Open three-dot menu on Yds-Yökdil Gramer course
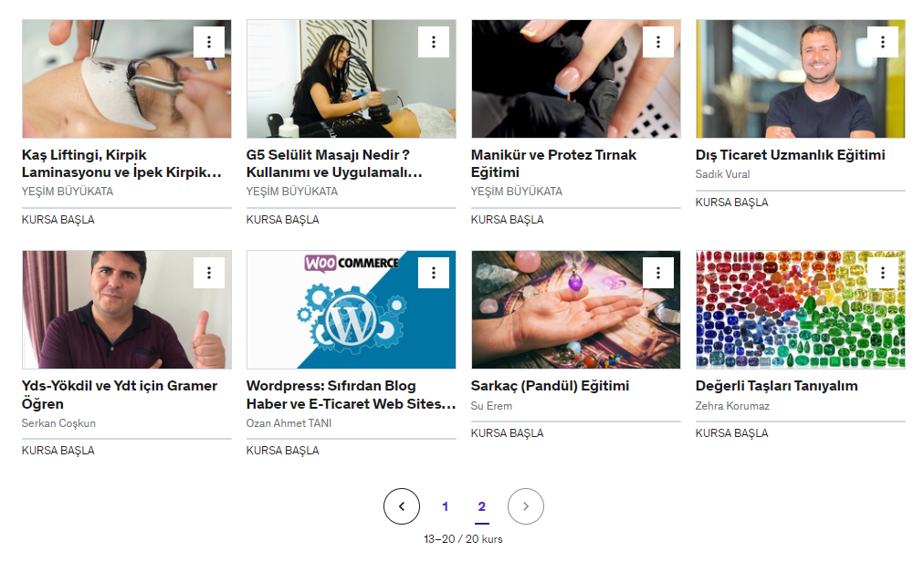 pyautogui.click(x=208, y=273)
